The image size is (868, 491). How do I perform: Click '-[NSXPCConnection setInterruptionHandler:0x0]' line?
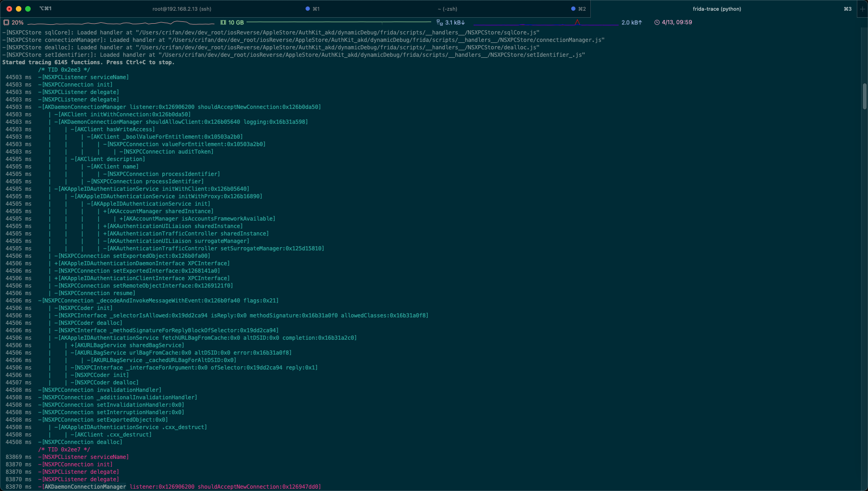(111, 412)
